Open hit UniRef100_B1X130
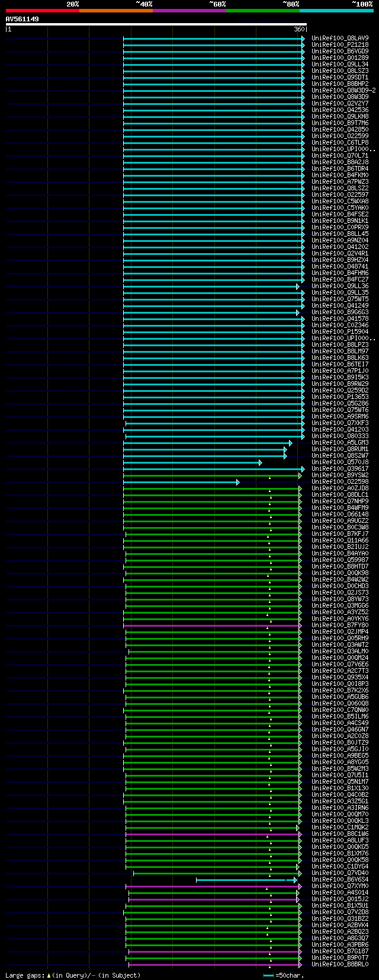The height and width of the screenshot is (980, 379). (340, 788)
